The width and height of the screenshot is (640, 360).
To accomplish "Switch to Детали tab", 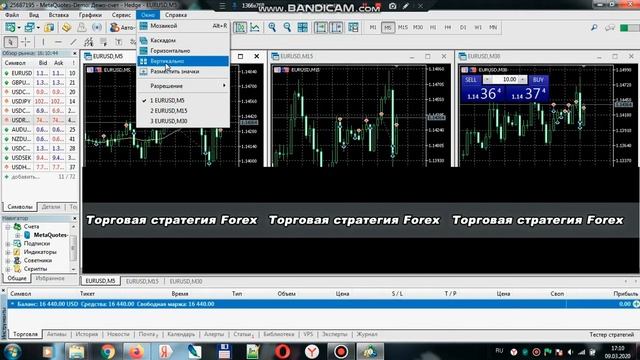I will [51, 207].
